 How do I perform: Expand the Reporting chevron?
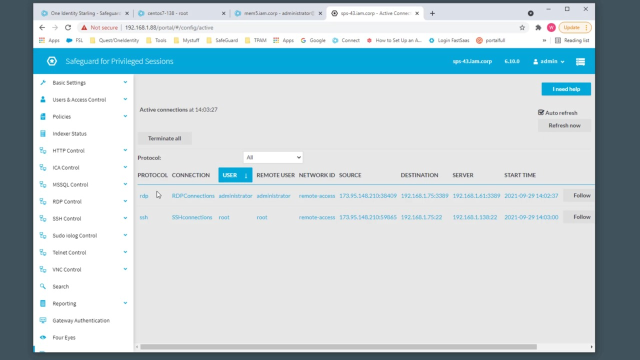(x=125, y=303)
